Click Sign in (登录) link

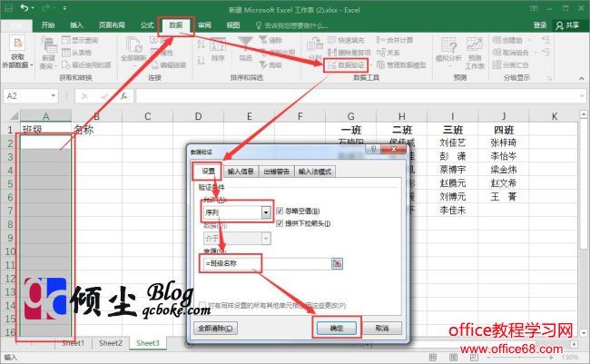click(x=539, y=25)
